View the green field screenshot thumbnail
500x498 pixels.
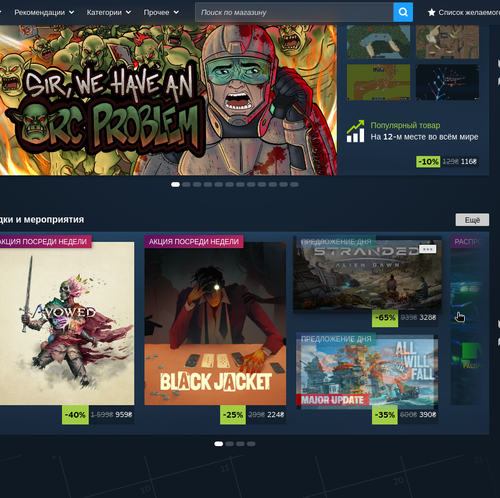point(378,82)
